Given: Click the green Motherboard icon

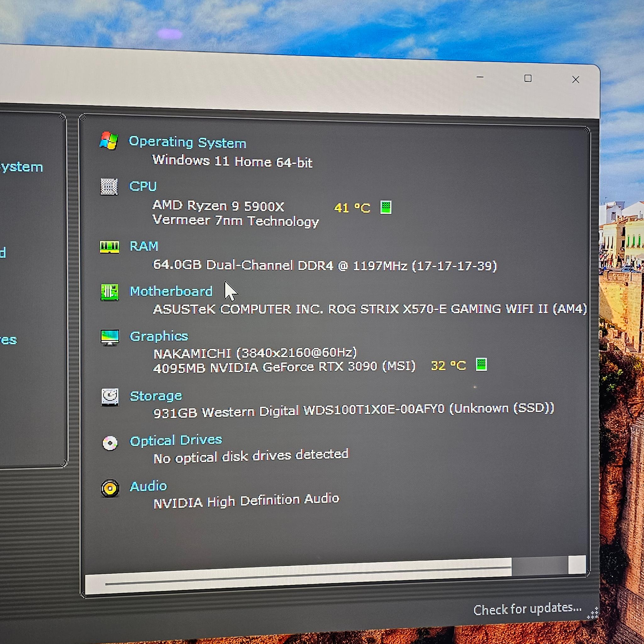Looking at the screenshot, I should click(x=110, y=292).
